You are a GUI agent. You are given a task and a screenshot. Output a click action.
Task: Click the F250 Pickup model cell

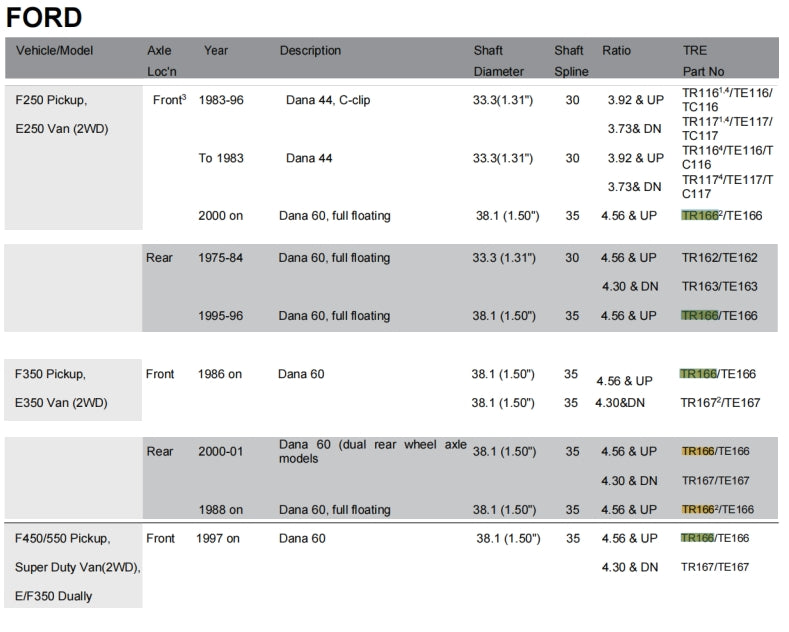click(x=51, y=101)
